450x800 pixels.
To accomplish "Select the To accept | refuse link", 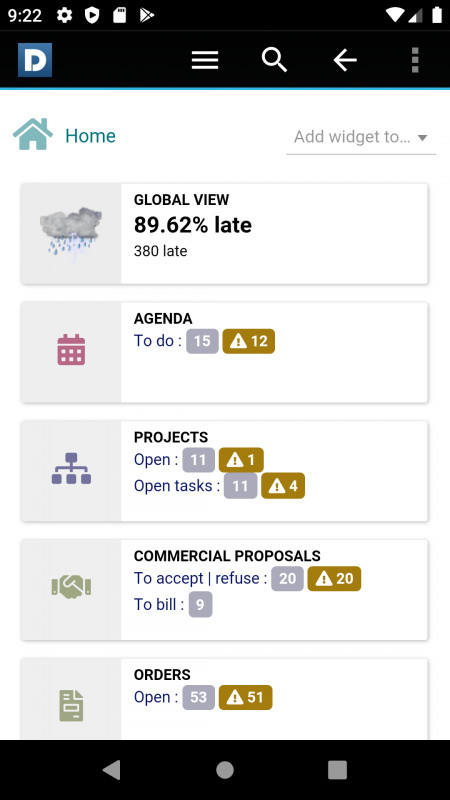I will pyautogui.click(x=201, y=579).
